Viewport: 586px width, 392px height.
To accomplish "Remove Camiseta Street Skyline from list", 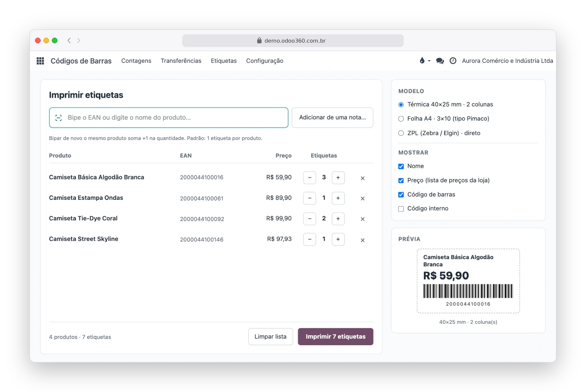I will coord(362,240).
